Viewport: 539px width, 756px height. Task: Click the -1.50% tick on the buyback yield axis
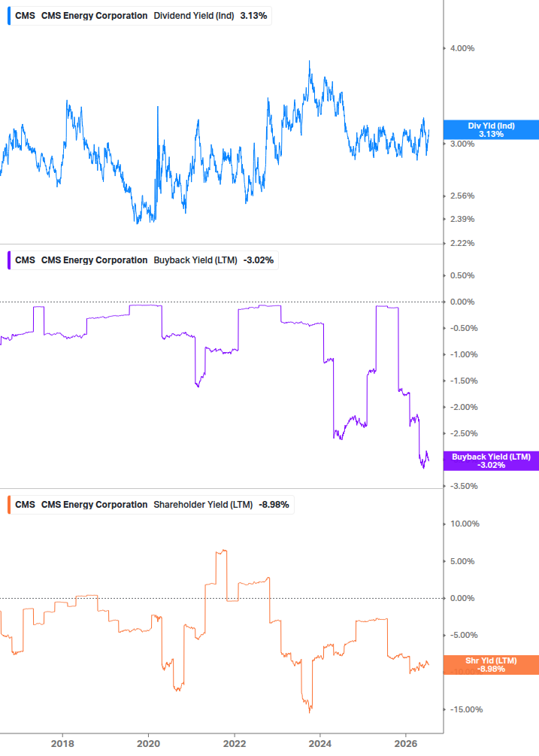click(x=464, y=381)
